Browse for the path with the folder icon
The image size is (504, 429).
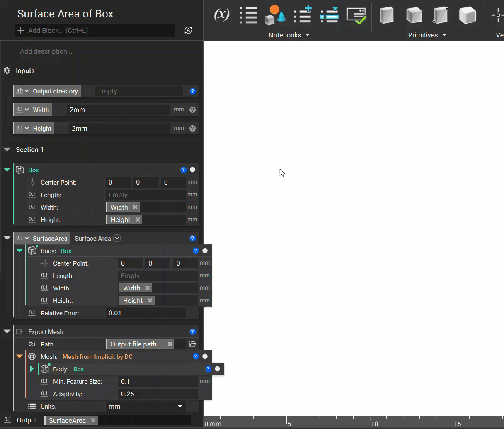point(192,344)
